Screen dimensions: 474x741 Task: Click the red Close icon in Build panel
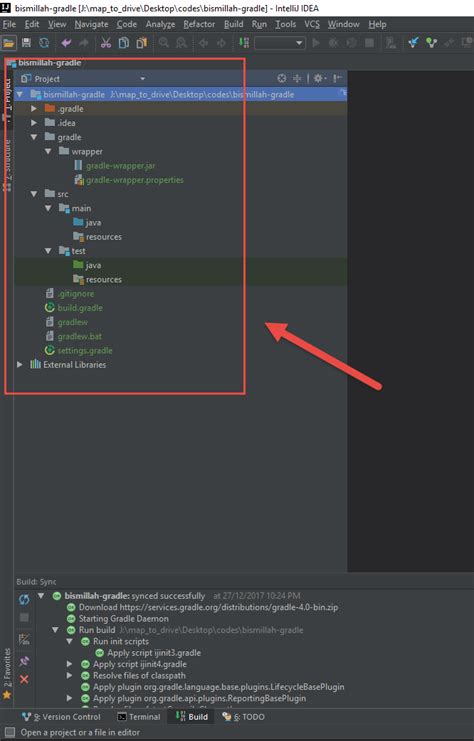point(24,679)
